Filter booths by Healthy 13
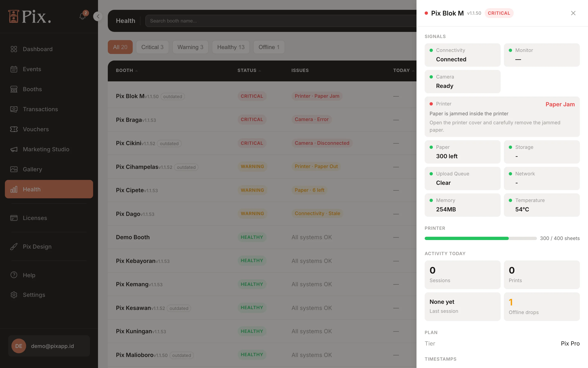Screen dimensions: 588x368 point(231,47)
